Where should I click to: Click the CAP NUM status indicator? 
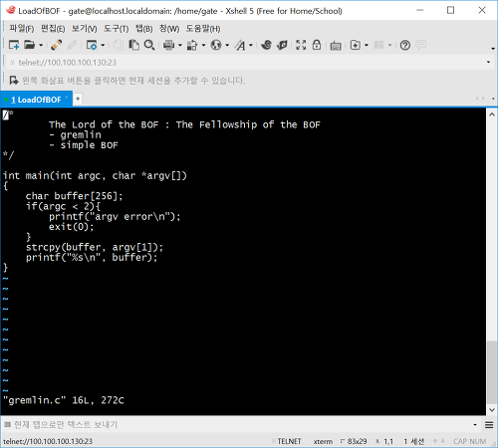point(469,441)
